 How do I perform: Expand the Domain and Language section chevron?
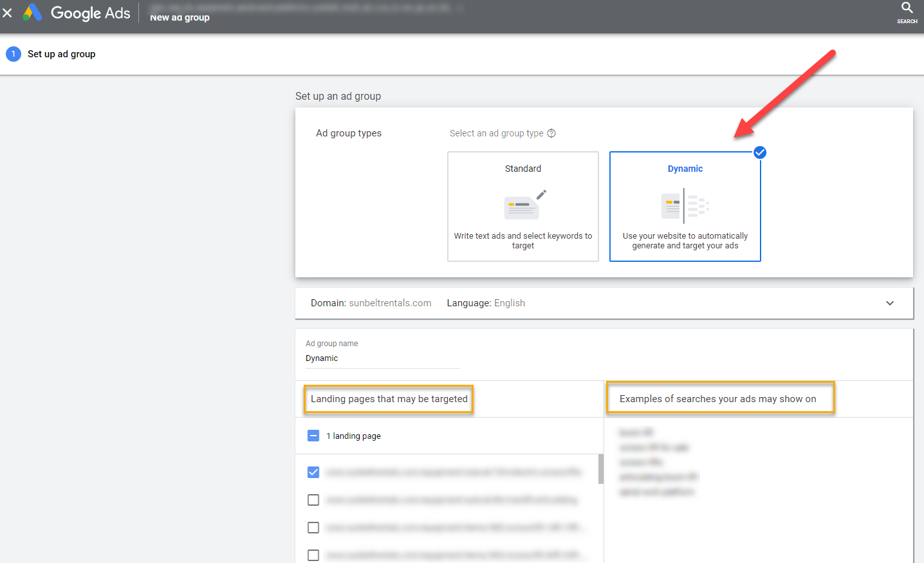pos(890,303)
